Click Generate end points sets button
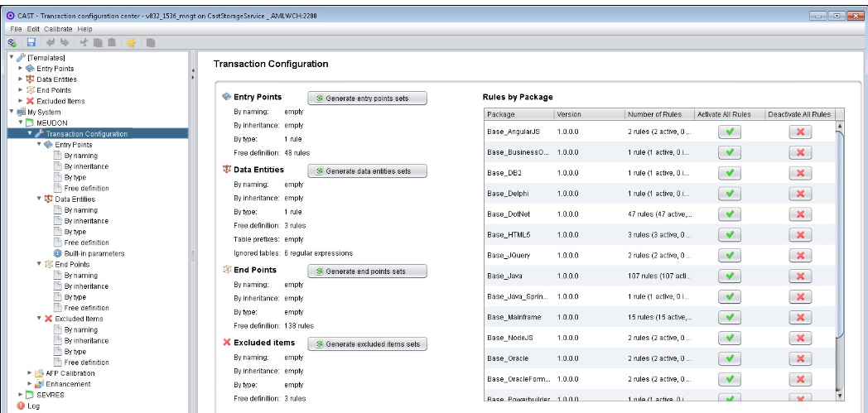This screenshot has width=868, height=413. click(367, 271)
